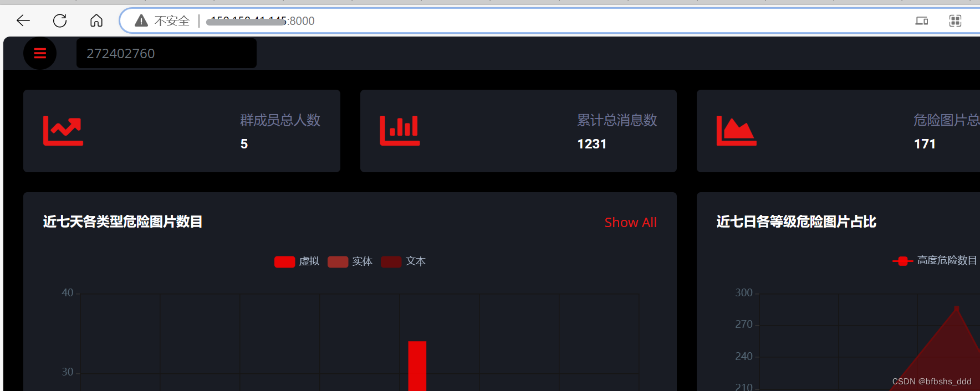Click the 40 axis label on bar chart
Screen dimensions: 980x391
[67, 292]
